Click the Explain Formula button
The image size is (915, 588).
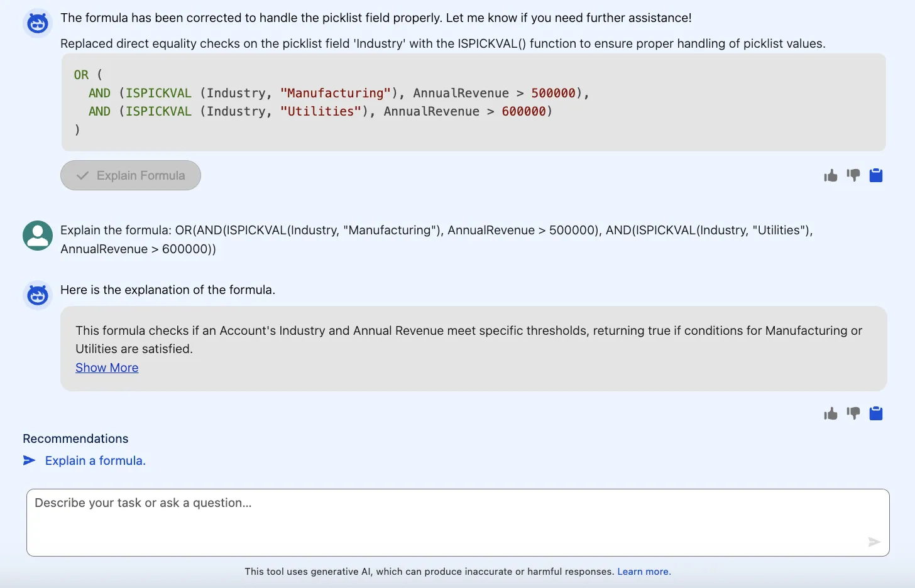(x=131, y=175)
